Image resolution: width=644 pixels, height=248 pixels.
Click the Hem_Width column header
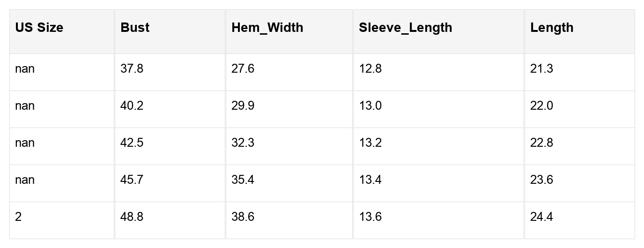pyautogui.click(x=267, y=28)
